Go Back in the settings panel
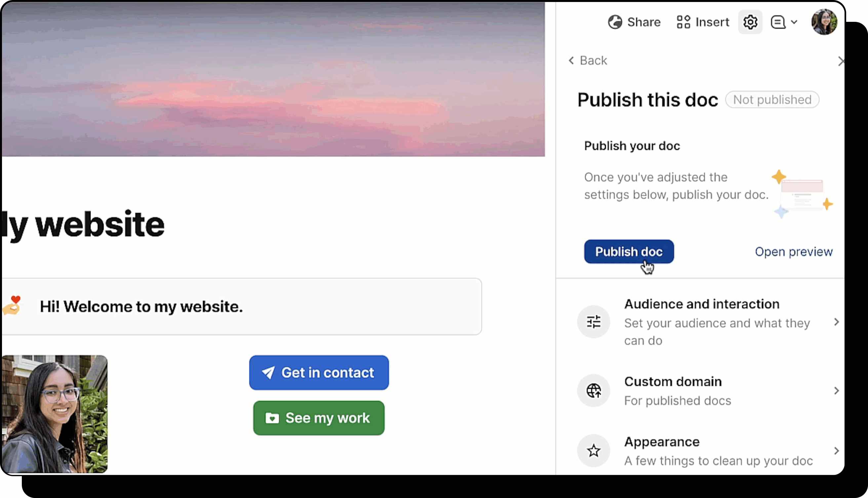The width and height of the screenshot is (868, 498). (588, 61)
